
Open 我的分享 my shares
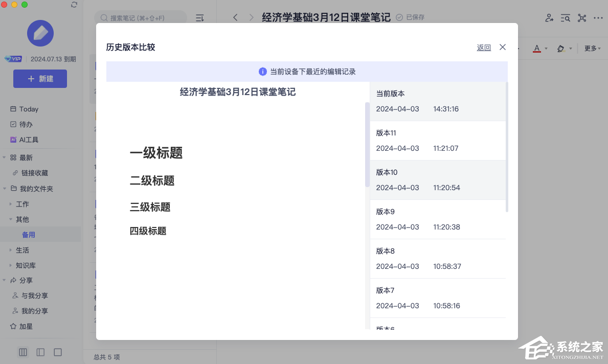click(x=30, y=311)
